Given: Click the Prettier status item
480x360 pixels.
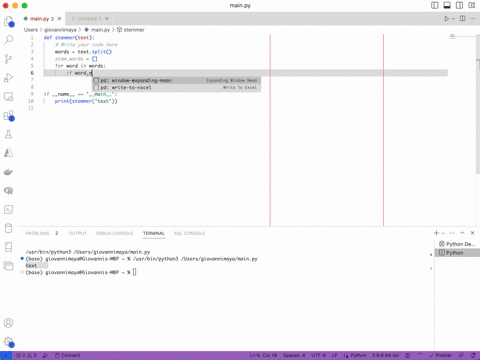Looking at the screenshot, I should click(441, 355).
